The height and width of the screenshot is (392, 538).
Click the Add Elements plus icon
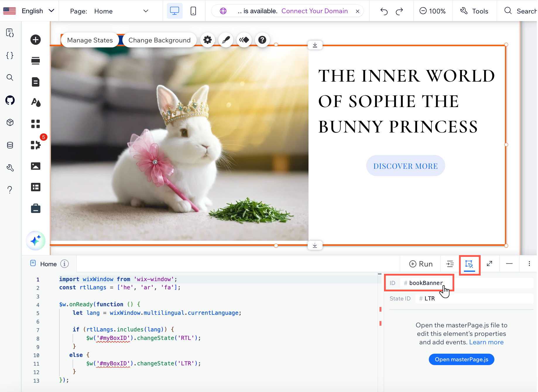35,40
